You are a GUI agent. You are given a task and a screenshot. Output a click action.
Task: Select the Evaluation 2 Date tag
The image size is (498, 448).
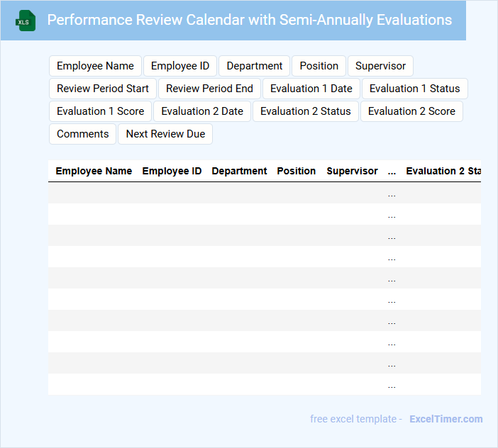[x=202, y=111]
